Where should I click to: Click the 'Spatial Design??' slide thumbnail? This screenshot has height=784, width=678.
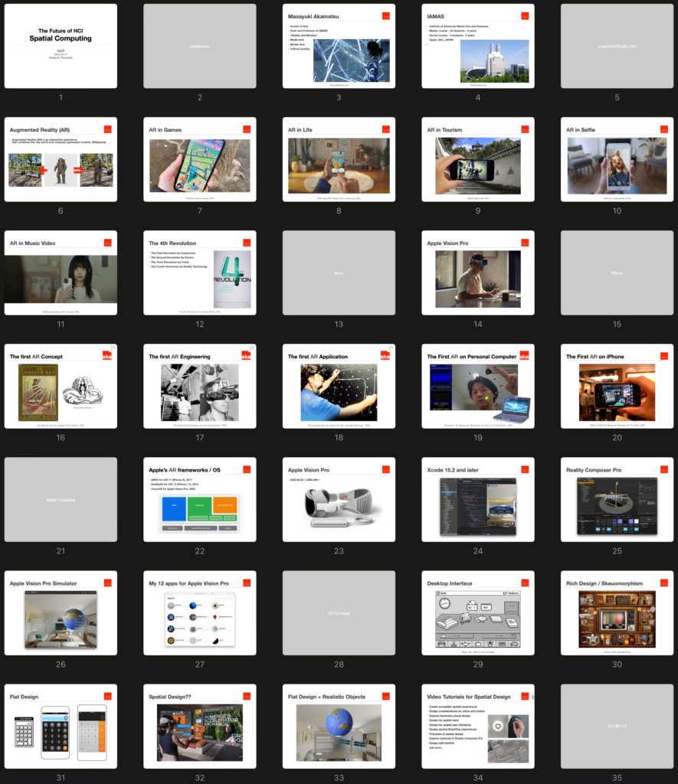click(x=200, y=727)
